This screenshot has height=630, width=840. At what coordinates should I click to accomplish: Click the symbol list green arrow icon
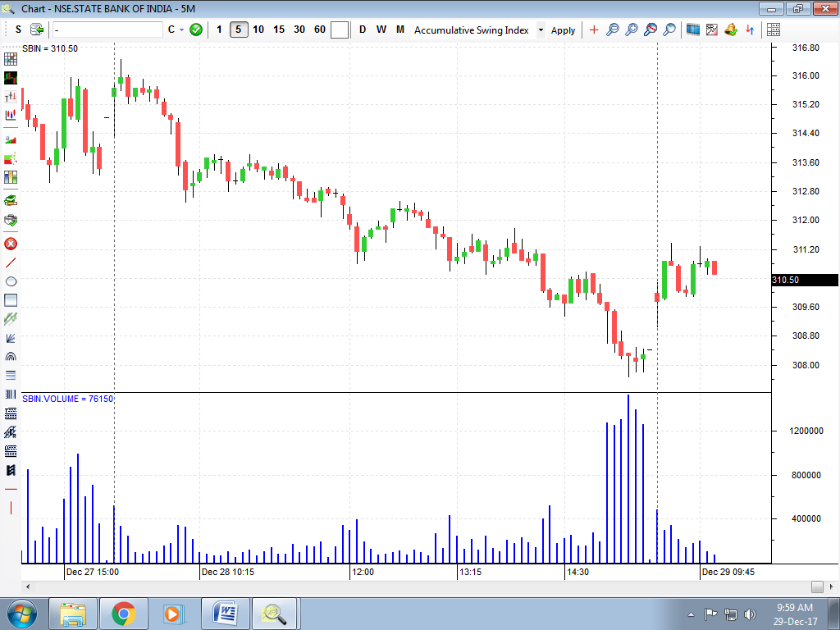pos(37,30)
